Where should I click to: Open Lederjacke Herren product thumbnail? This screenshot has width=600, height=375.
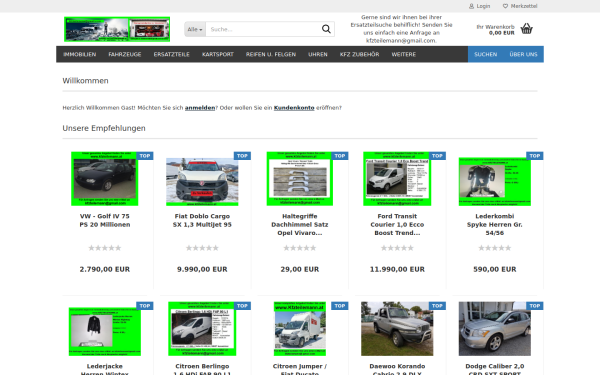click(x=104, y=331)
